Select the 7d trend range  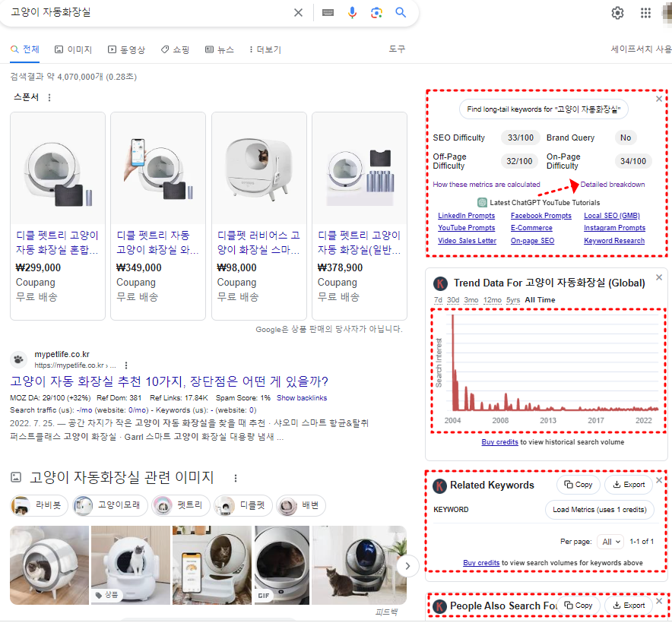click(x=438, y=300)
